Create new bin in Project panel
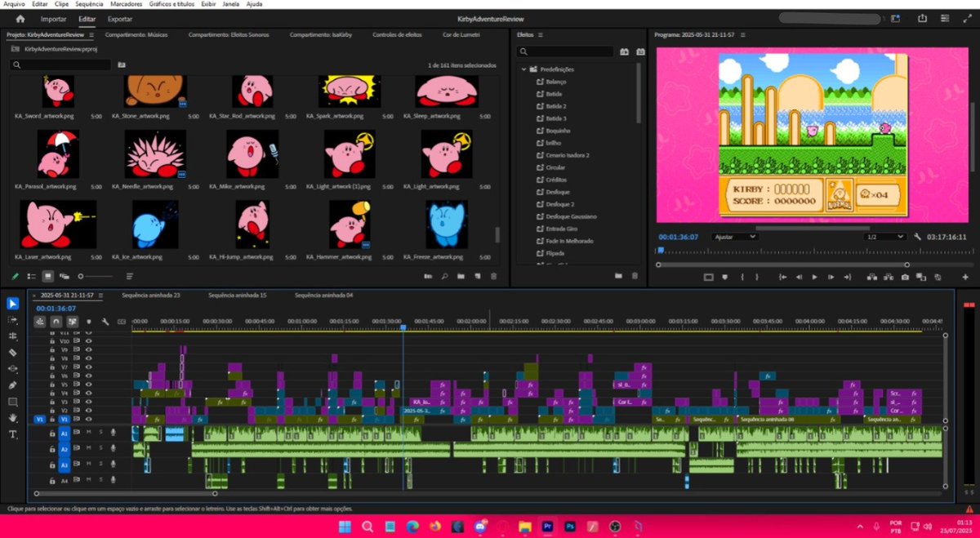 461,276
